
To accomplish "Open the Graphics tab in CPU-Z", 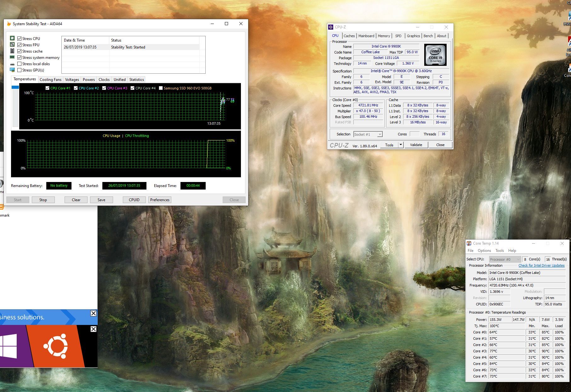I will 413,36.
